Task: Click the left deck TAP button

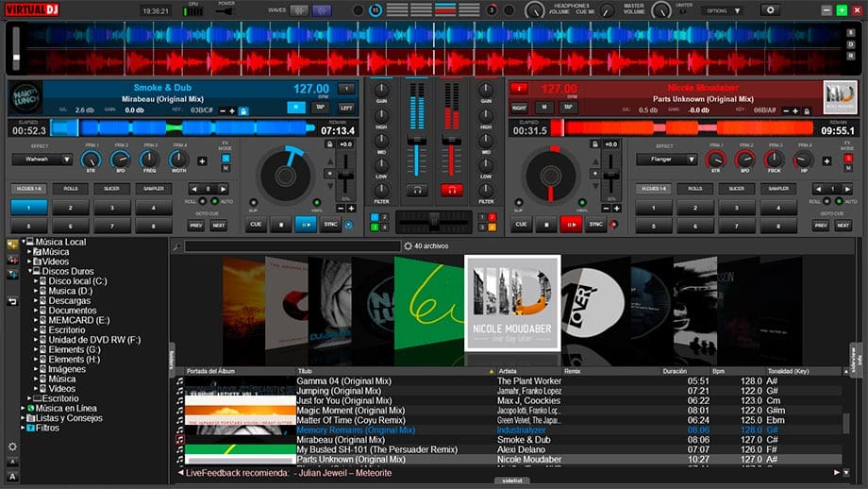Action: [320, 108]
